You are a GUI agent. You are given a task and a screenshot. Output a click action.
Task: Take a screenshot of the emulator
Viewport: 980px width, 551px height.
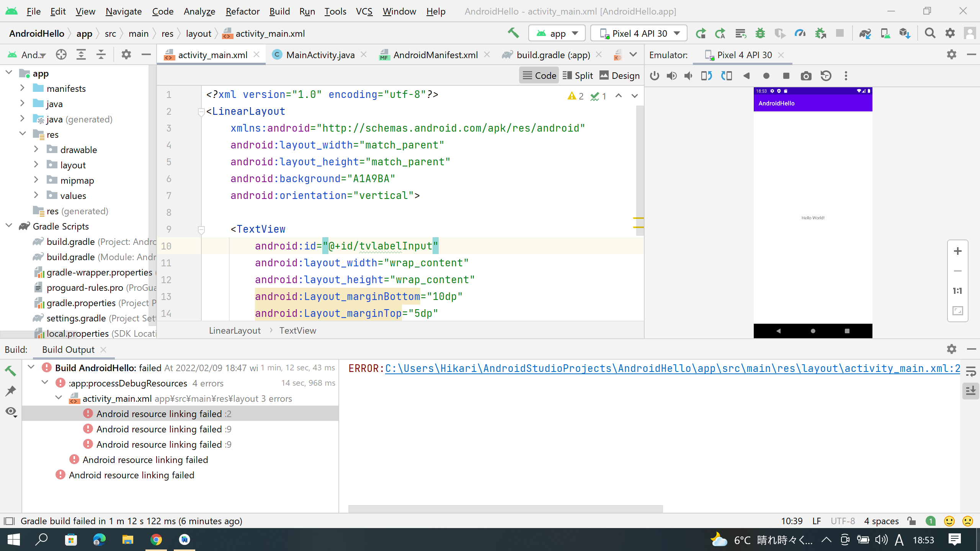point(806,76)
